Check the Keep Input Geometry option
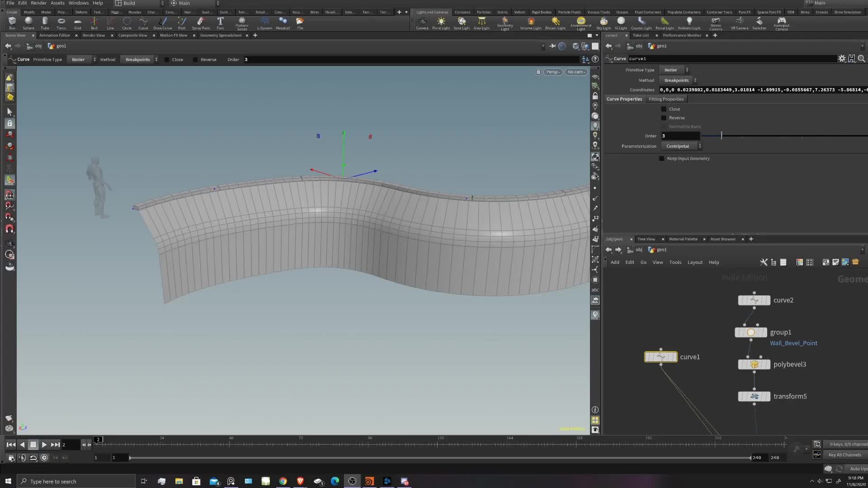The image size is (868, 488). tap(661, 159)
